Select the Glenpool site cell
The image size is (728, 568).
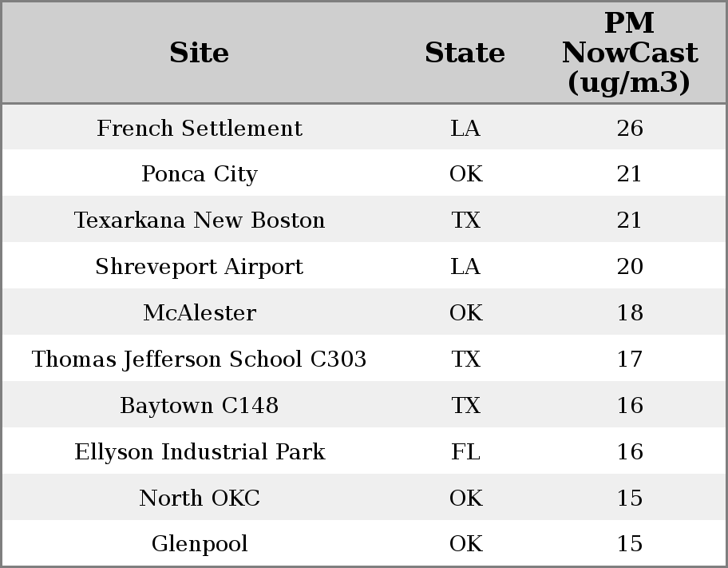199,544
